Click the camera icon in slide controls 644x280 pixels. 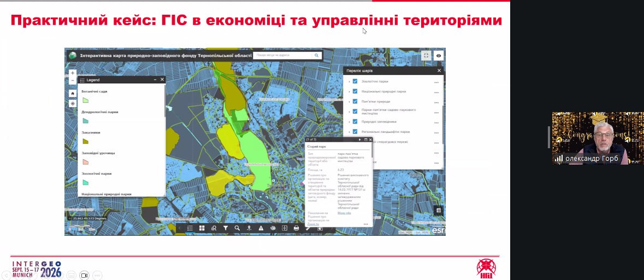pyautogui.click(x=84, y=275)
